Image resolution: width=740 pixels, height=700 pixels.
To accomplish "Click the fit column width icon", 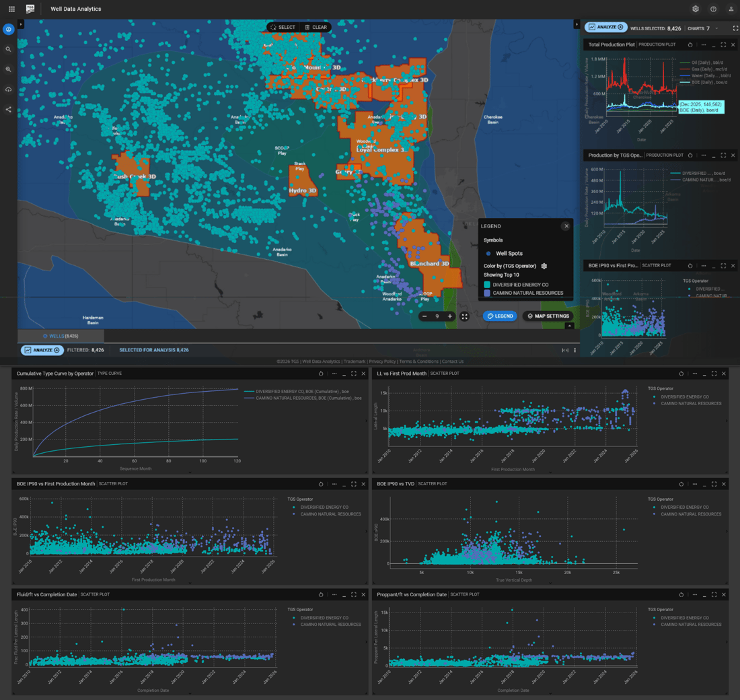I will tap(565, 351).
